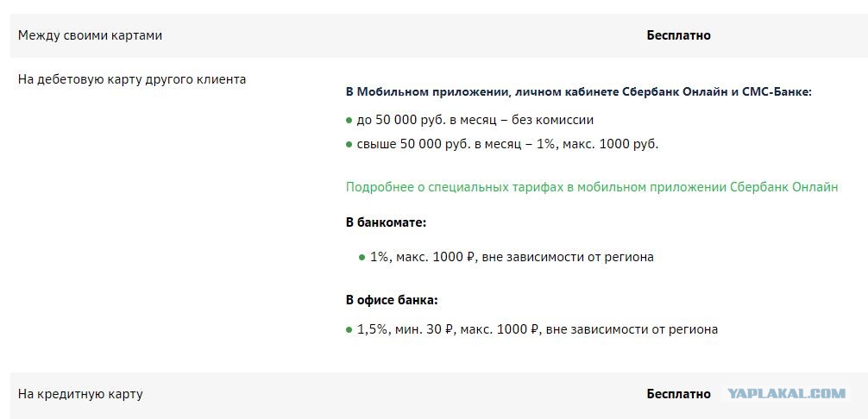The height and width of the screenshot is (419, 868).
Task: Click the green bullet under 'В банкомате'
Action: pos(362,257)
